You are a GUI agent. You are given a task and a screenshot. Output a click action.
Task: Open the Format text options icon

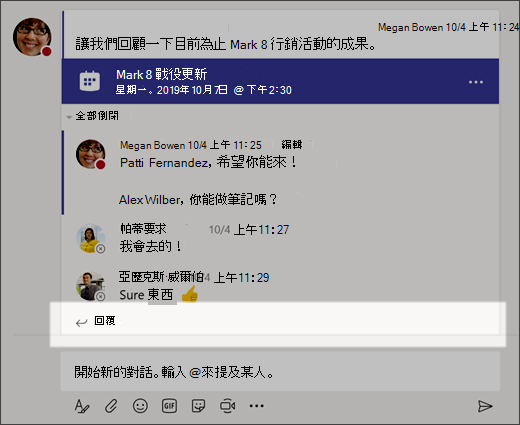[82, 406]
